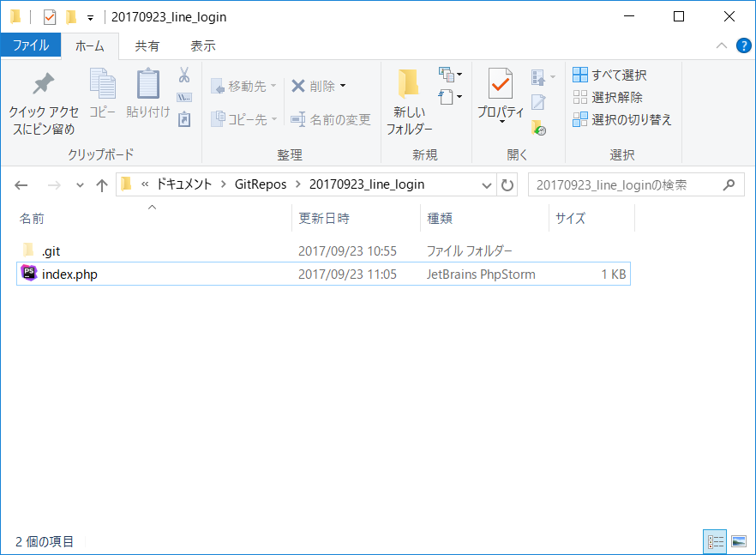Go up one folder level

tap(102, 184)
